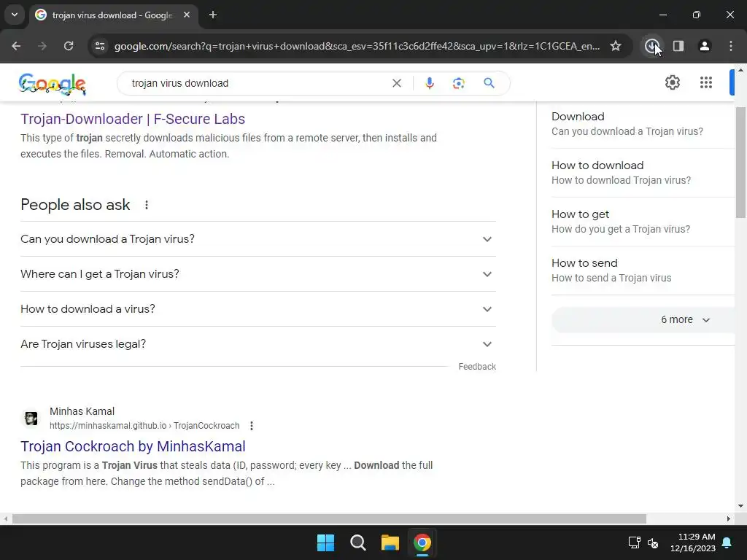
Task: Select sidebar 'How to download' topic
Action: 642,173
